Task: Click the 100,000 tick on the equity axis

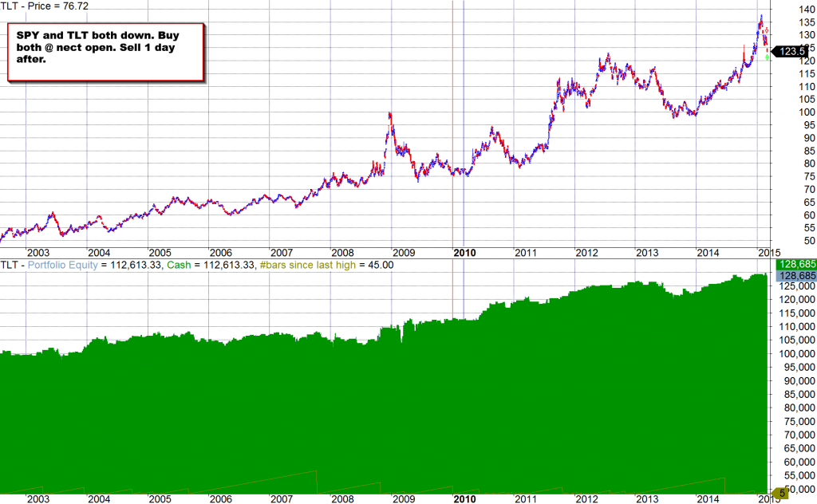Action: point(798,354)
